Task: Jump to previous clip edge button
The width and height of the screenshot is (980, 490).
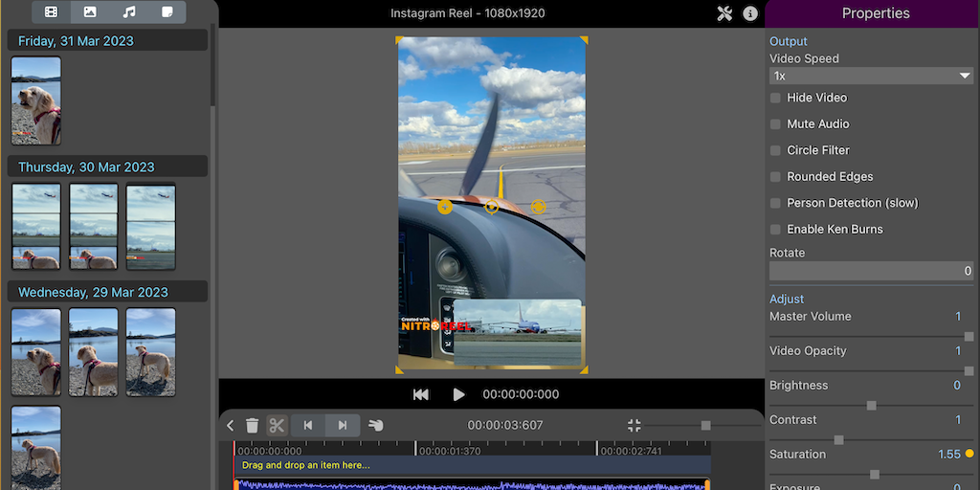Action: tap(308, 426)
